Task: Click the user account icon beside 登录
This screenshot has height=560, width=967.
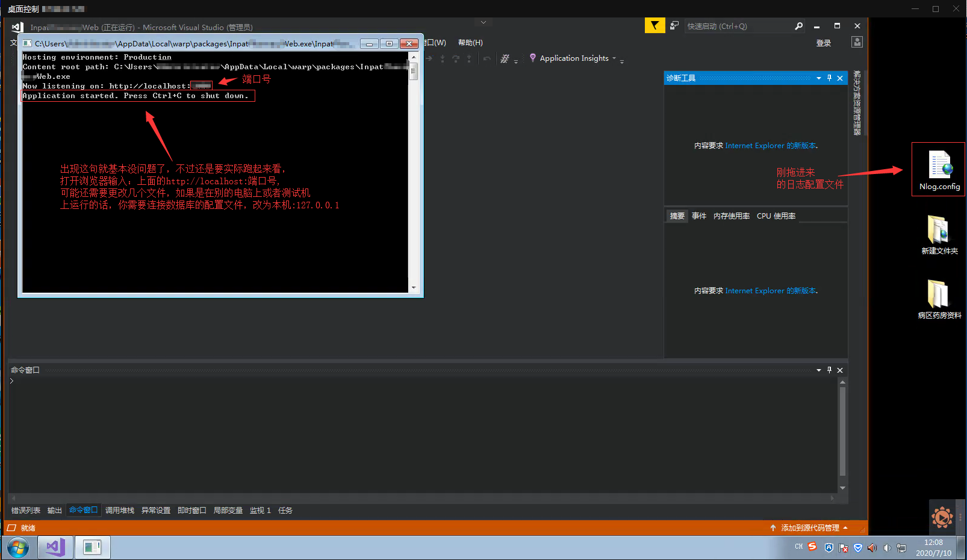Action: (856, 42)
